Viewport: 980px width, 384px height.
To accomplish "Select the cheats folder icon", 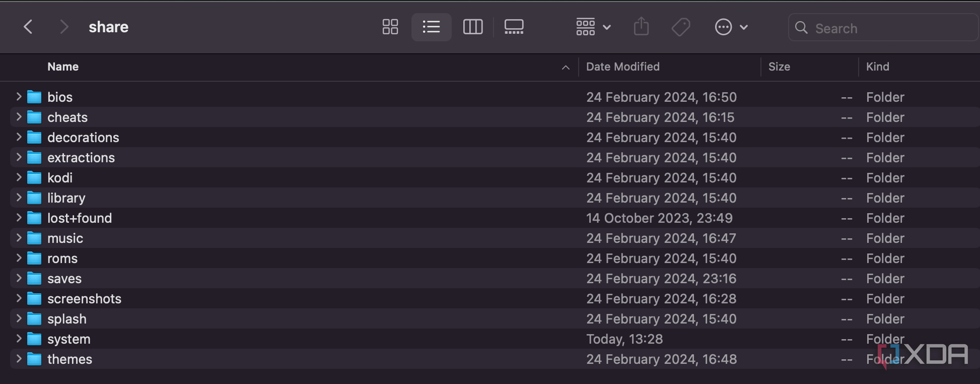I will [x=34, y=117].
